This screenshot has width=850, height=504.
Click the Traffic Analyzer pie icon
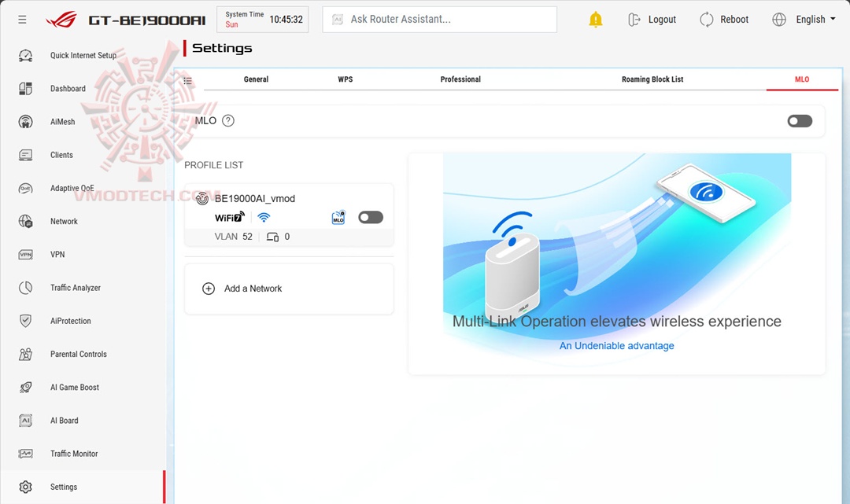click(x=25, y=288)
